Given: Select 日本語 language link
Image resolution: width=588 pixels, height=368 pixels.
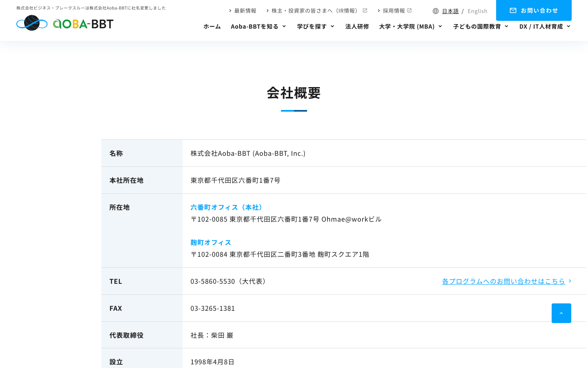Looking at the screenshot, I should tap(450, 11).
